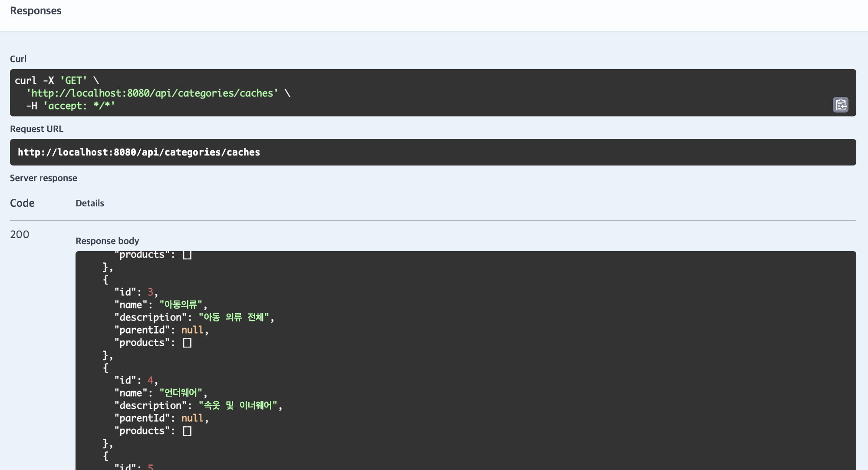This screenshot has width=868, height=470.
Task: Click the "id": 3 line in response
Action: (136, 292)
